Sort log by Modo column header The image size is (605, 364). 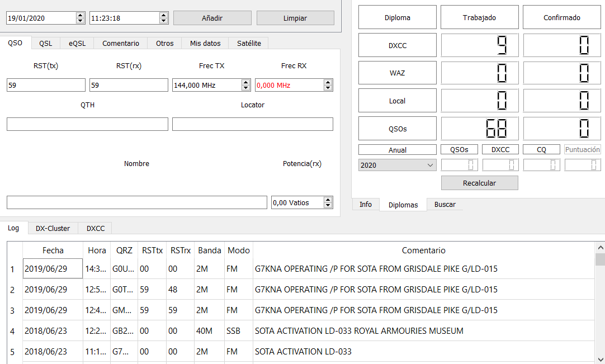coord(238,250)
